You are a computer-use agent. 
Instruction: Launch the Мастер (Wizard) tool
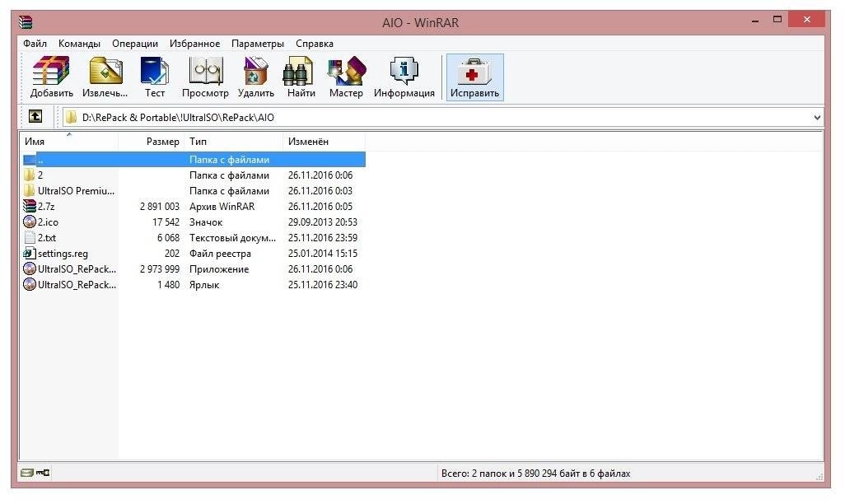point(346,77)
